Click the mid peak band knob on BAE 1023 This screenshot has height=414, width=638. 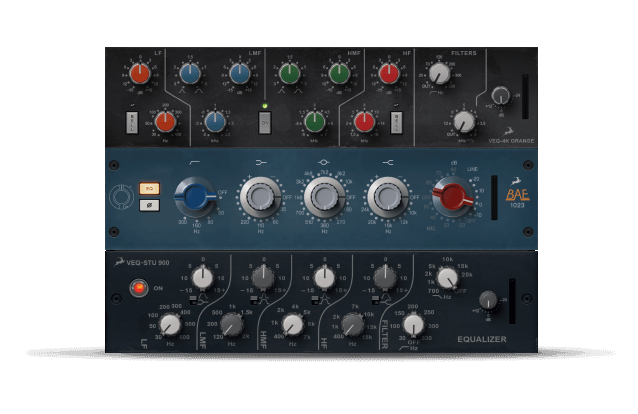coord(324,197)
